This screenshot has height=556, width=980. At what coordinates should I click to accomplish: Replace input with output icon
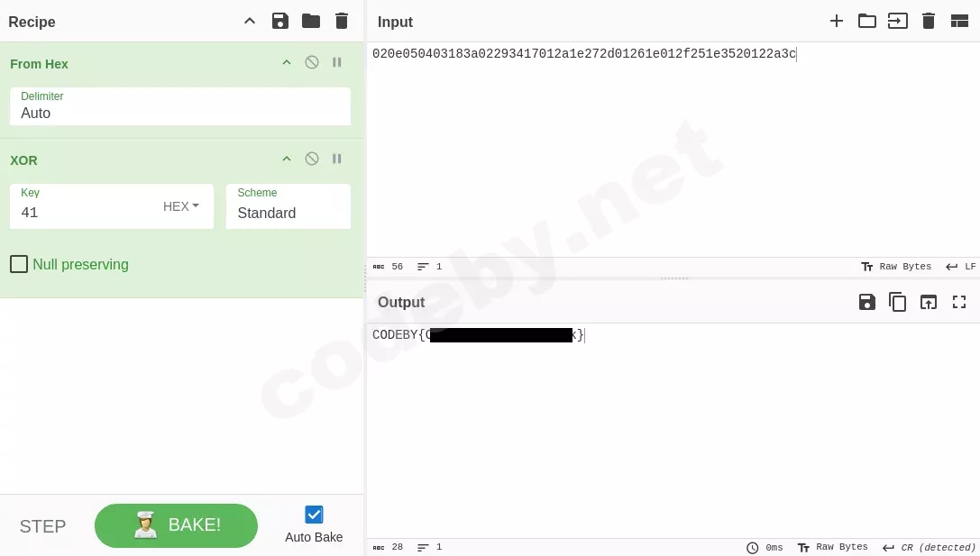[928, 303]
